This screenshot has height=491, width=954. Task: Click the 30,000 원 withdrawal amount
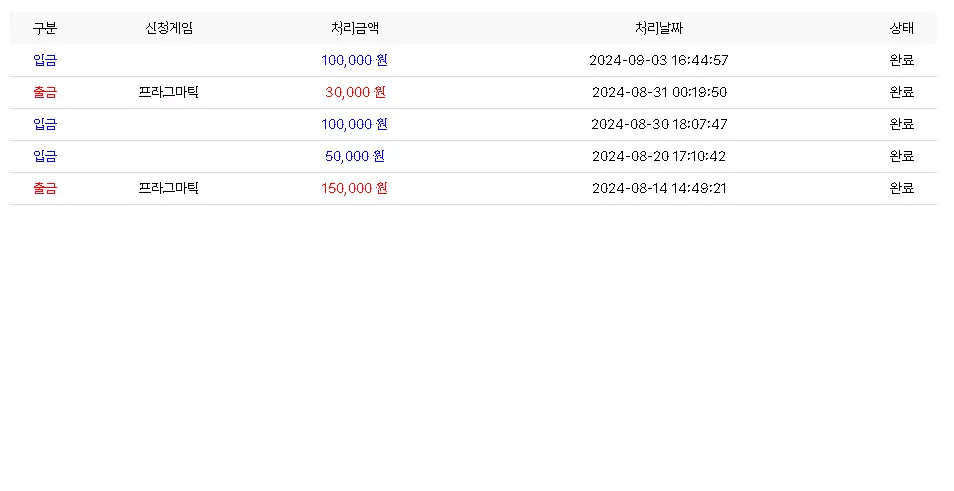(x=355, y=92)
